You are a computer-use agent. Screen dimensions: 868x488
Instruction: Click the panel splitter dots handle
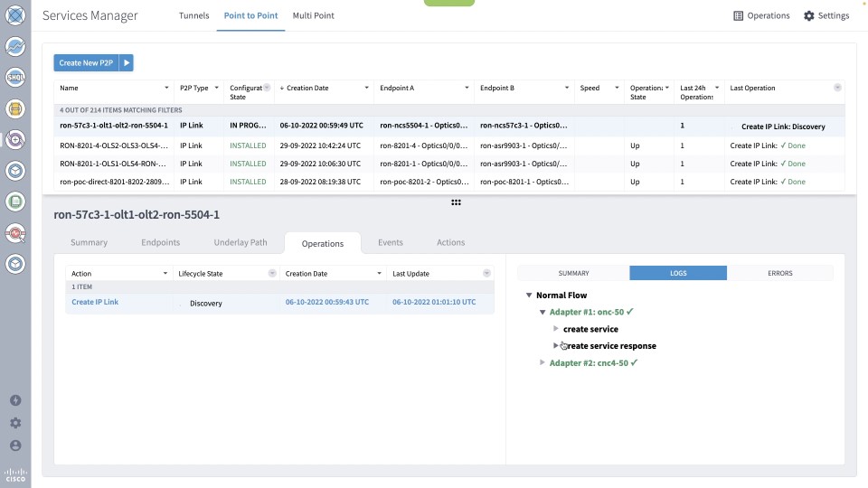[x=456, y=202]
